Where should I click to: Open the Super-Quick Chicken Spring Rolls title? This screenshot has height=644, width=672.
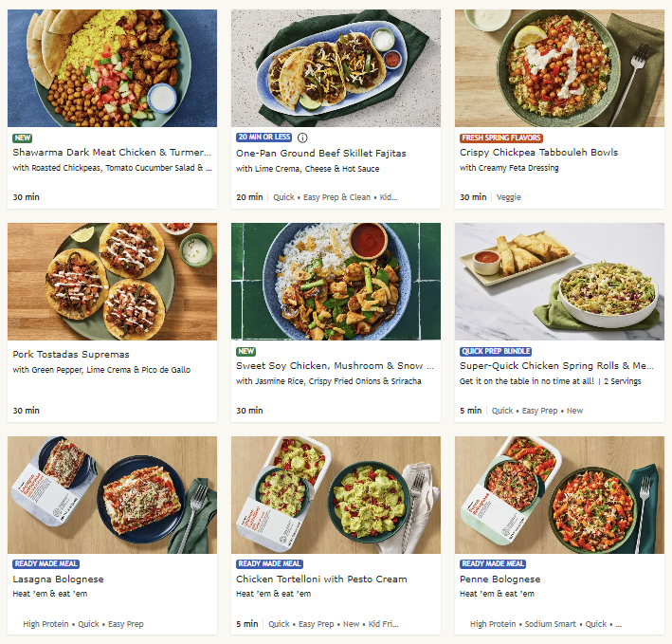pos(556,366)
